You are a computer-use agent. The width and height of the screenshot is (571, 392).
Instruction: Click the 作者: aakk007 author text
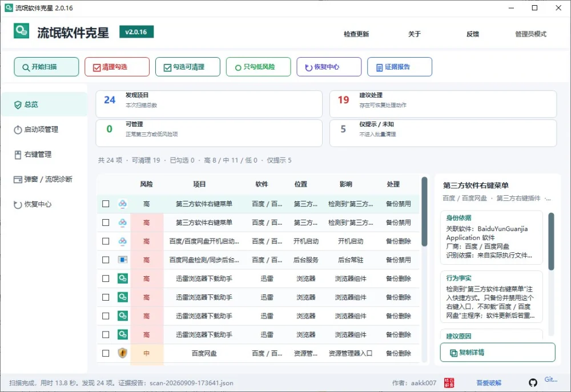(414, 383)
